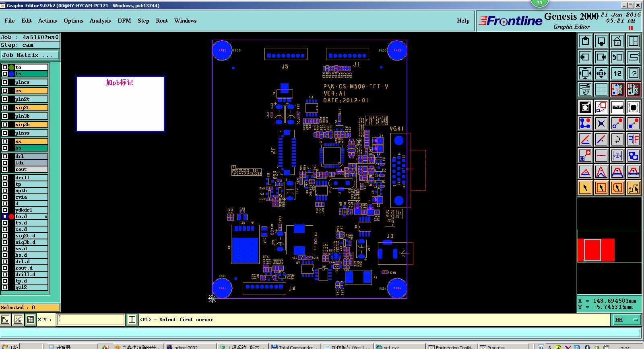Toggle the checkbox for layer rout
Screen dimensions: 644x349
[5, 169]
